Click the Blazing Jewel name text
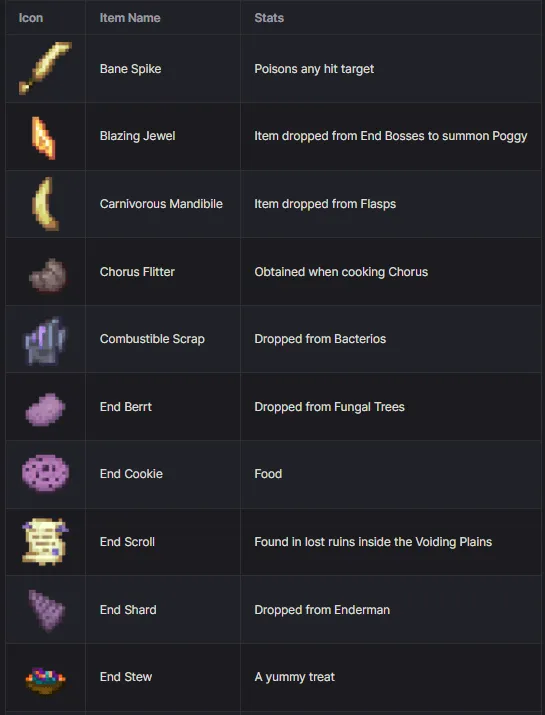545x715 pixels. [x=137, y=136]
